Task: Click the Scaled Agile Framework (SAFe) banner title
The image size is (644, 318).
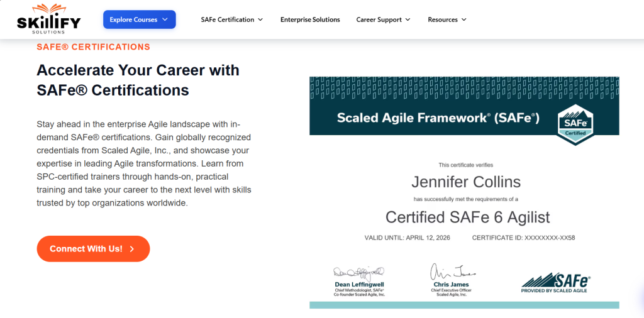Action: (438, 118)
